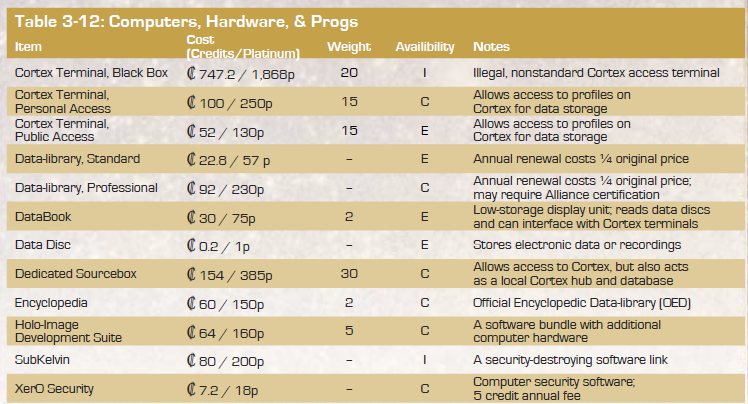Click the 'Cost (Credits/Platinum)' column header

click(x=243, y=47)
